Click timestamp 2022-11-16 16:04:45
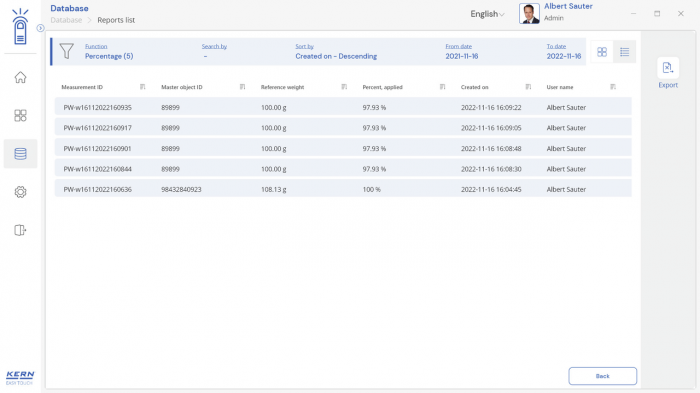The image size is (700, 393). coord(491,189)
